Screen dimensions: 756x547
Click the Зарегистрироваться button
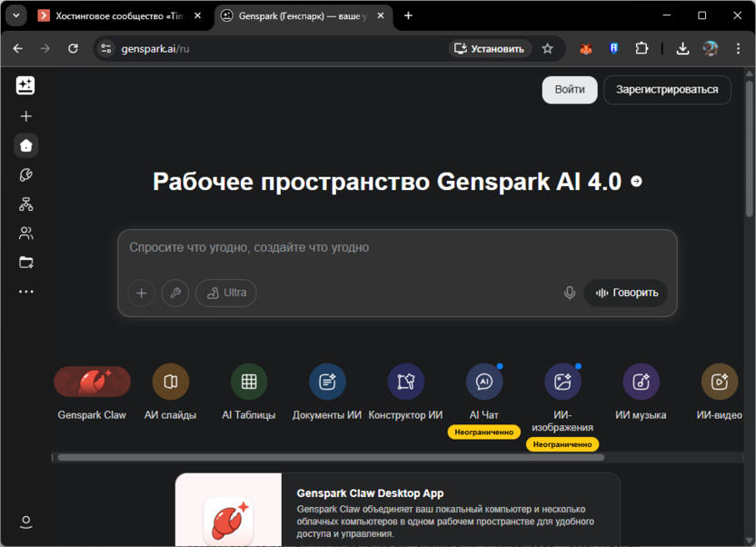[x=667, y=90]
